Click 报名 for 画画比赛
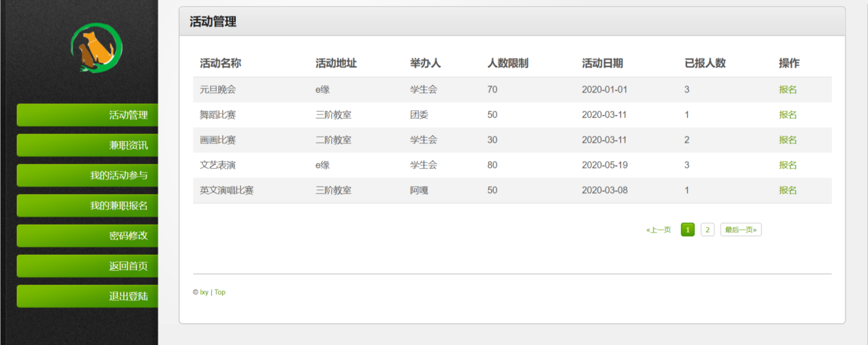 (788, 140)
